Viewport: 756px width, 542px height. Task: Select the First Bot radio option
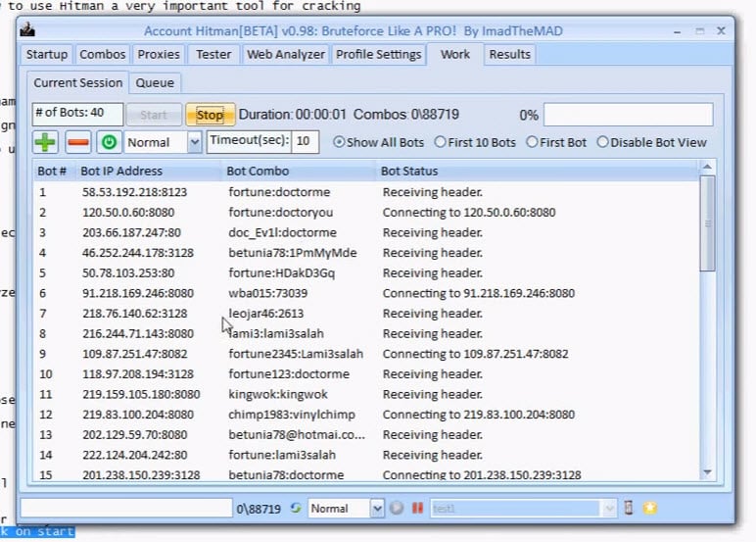556,142
